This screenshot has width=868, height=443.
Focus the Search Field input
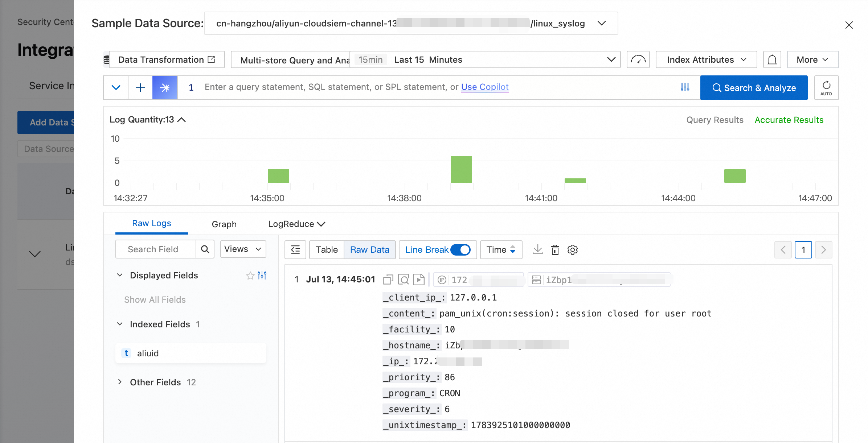pos(156,249)
